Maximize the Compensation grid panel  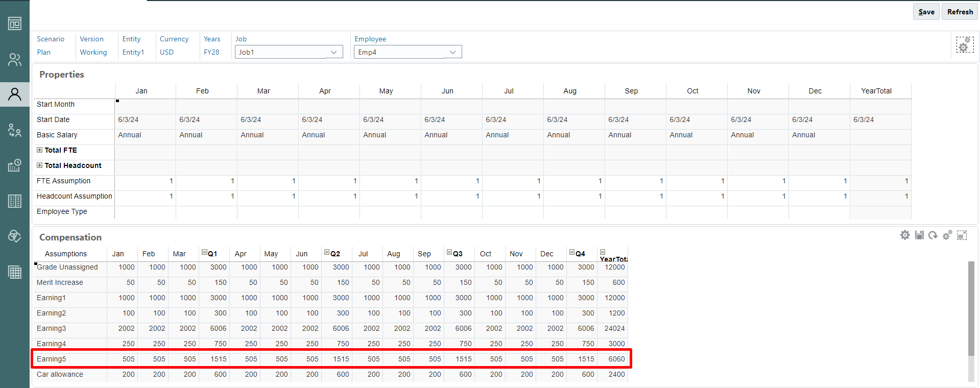(x=962, y=235)
